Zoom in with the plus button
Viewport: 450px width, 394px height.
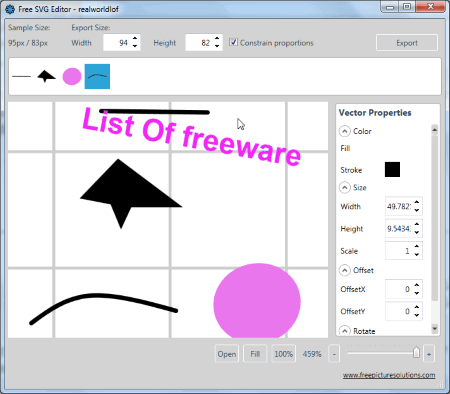[429, 354]
